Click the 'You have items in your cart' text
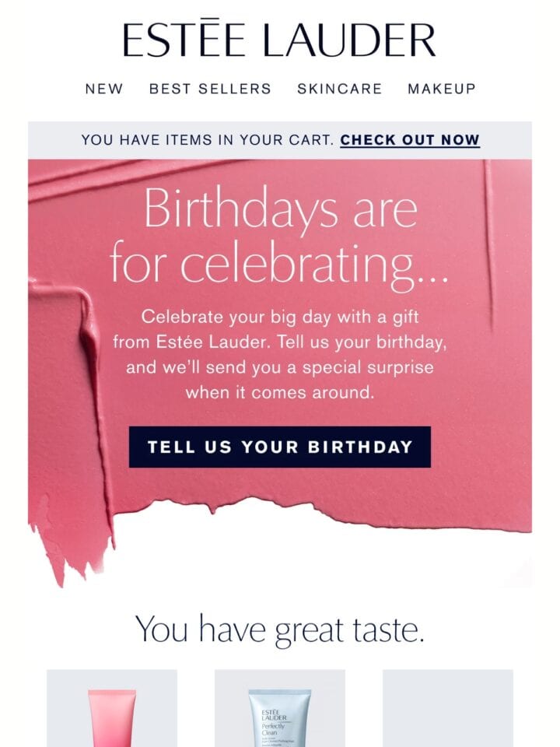Screen dimensions: 560x747 tap(208, 140)
